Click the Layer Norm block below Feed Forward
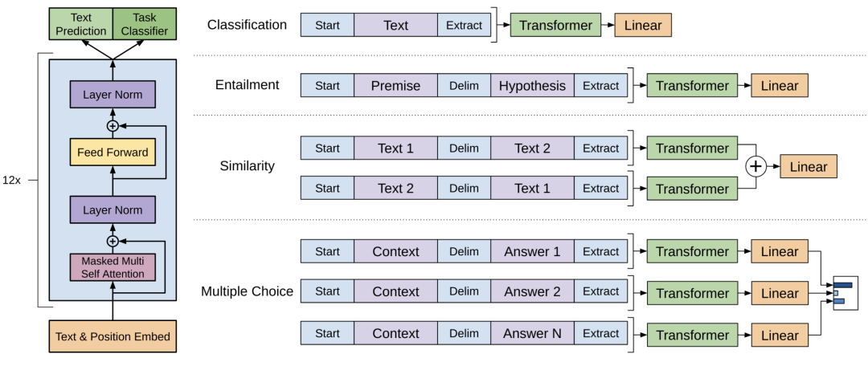This screenshot has height=366, width=868. click(x=113, y=209)
